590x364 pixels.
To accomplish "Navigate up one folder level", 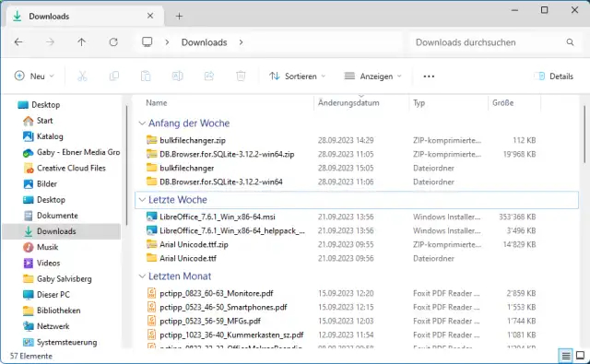I will [82, 42].
